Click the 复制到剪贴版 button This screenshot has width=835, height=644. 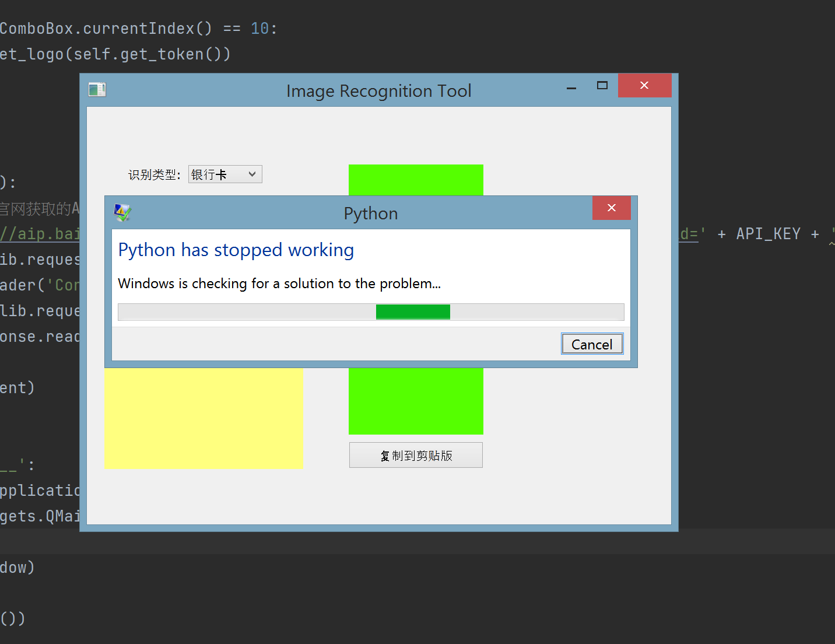coord(416,455)
